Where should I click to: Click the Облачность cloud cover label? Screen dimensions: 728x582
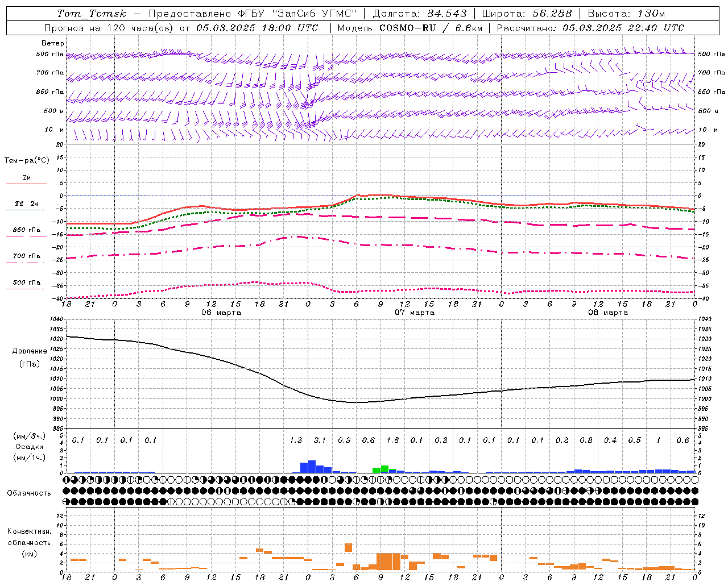pyautogui.click(x=29, y=493)
